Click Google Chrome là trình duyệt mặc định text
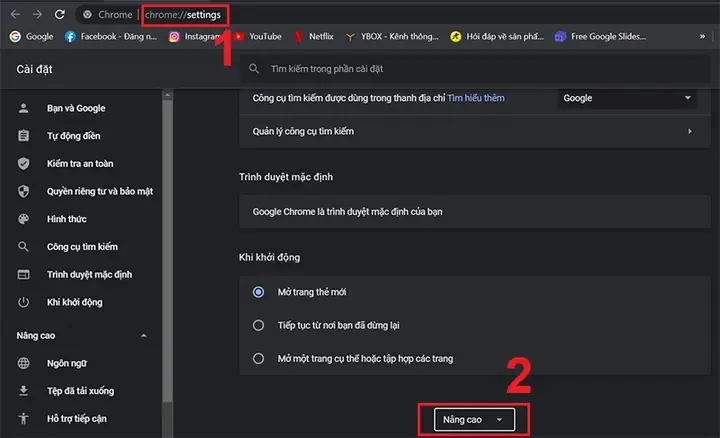The image size is (720, 438). point(348,212)
